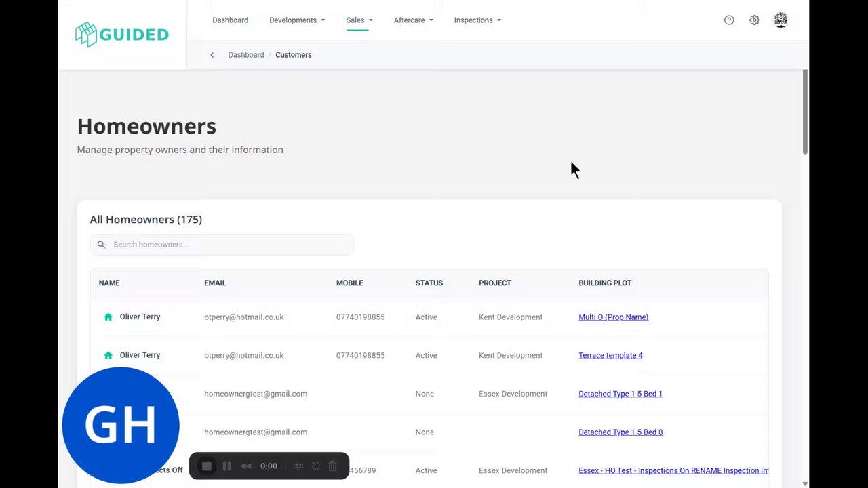Open the Detached Type 1 5 Bed 1 link
The image size is (868, 488).
[620, 394]
